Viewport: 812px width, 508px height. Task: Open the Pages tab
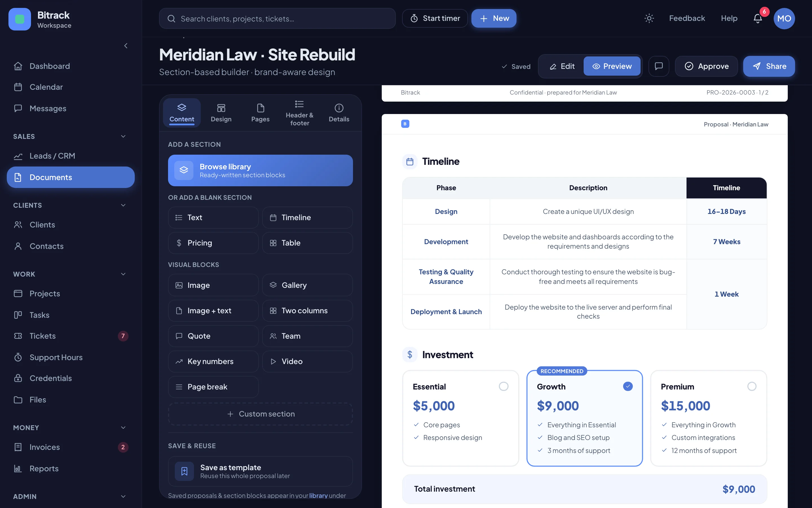click(x=261, y=113)
